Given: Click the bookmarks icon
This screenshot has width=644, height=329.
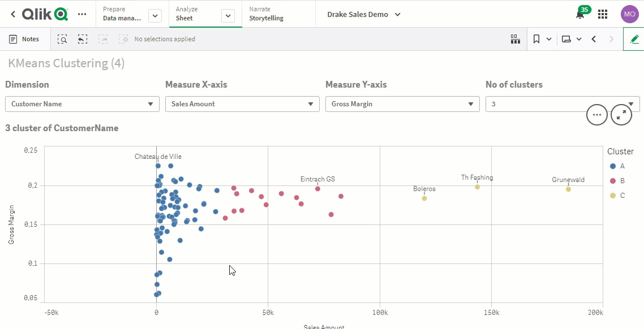Looking at the screenshot, I should (536, 39).
